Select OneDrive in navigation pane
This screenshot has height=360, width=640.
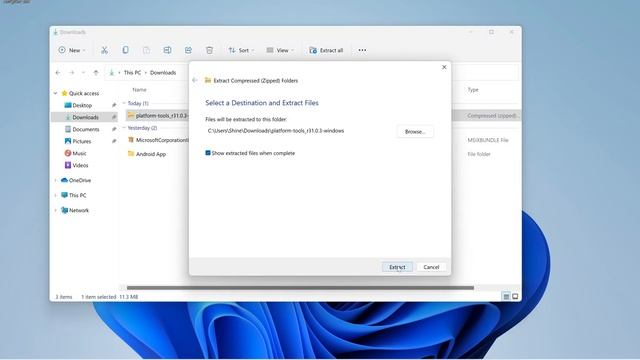(80, 180)
